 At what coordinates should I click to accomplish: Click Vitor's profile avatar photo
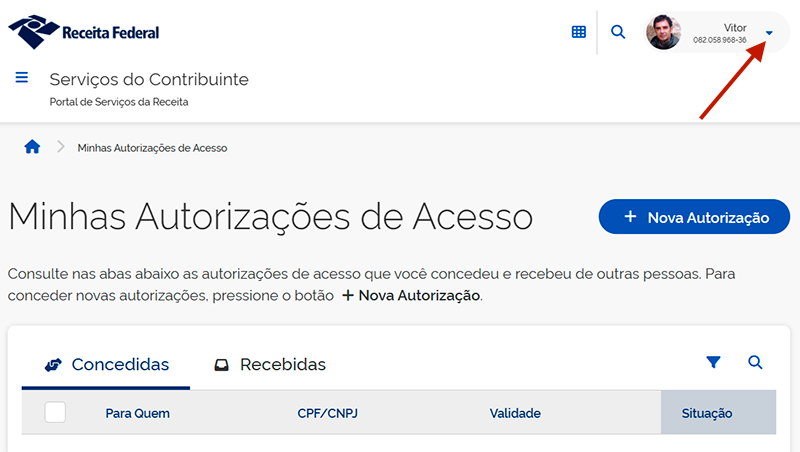663,32
